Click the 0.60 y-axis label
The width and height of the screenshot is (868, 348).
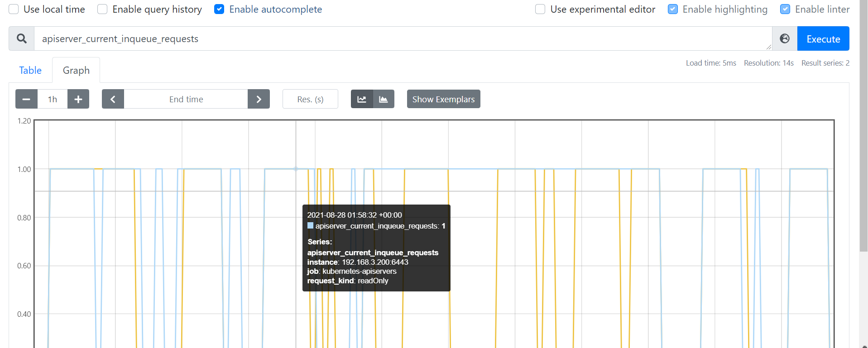[x=24, y=266]
